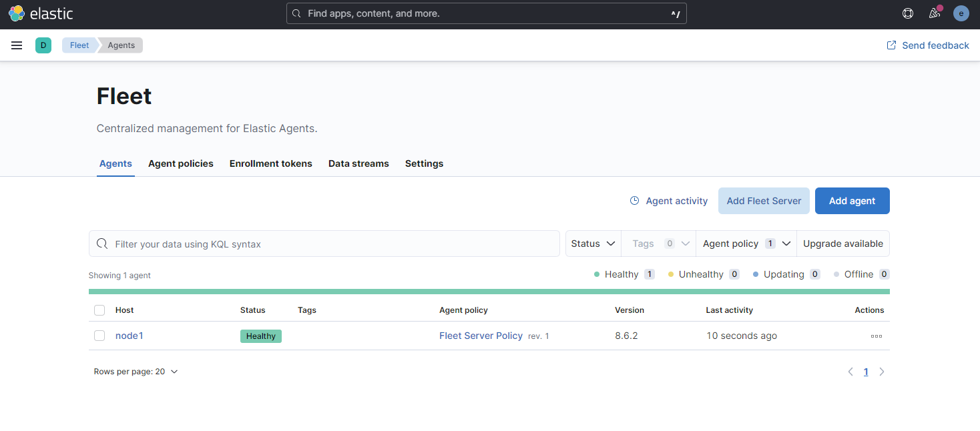Click the Healthy status badge for node1

pos(261,336)
